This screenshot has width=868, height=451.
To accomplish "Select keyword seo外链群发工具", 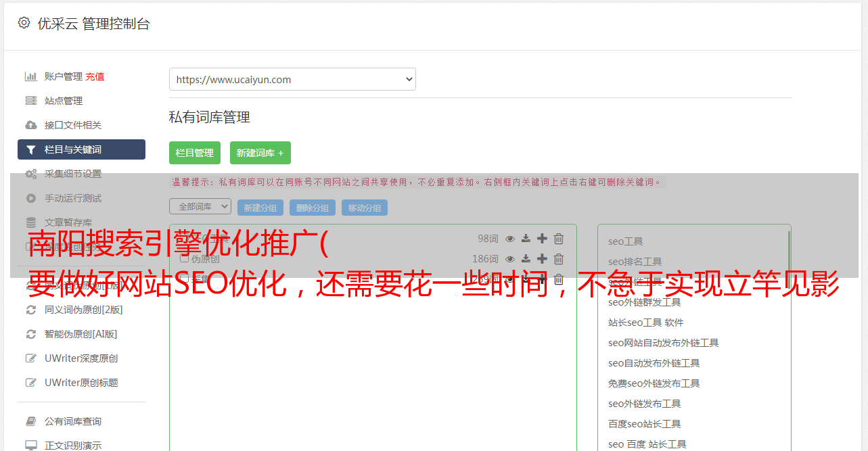I will 644,302.
